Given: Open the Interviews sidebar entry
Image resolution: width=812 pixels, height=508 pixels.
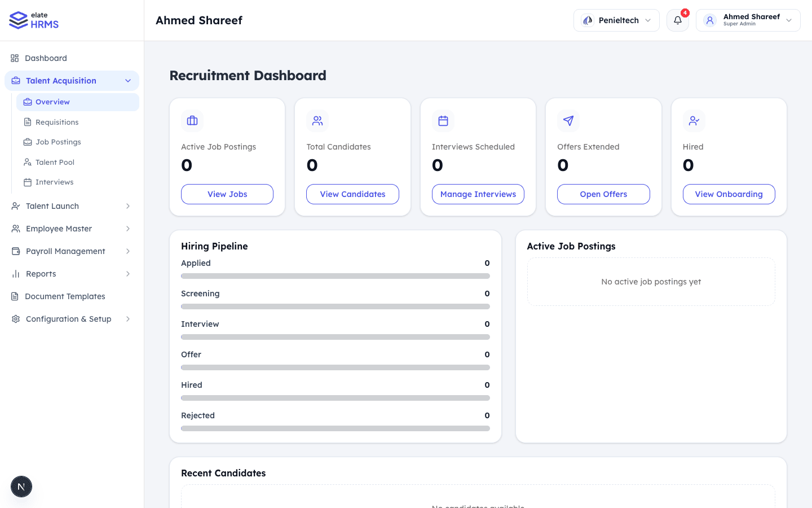Looking at the screenshot, I should (x=55, y=182).
